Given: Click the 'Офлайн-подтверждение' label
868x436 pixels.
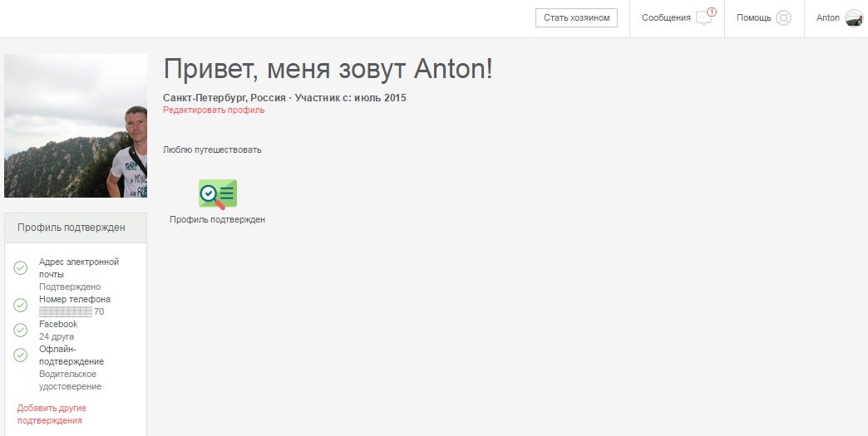Looking at the screenshot, I should click(72, 355).
